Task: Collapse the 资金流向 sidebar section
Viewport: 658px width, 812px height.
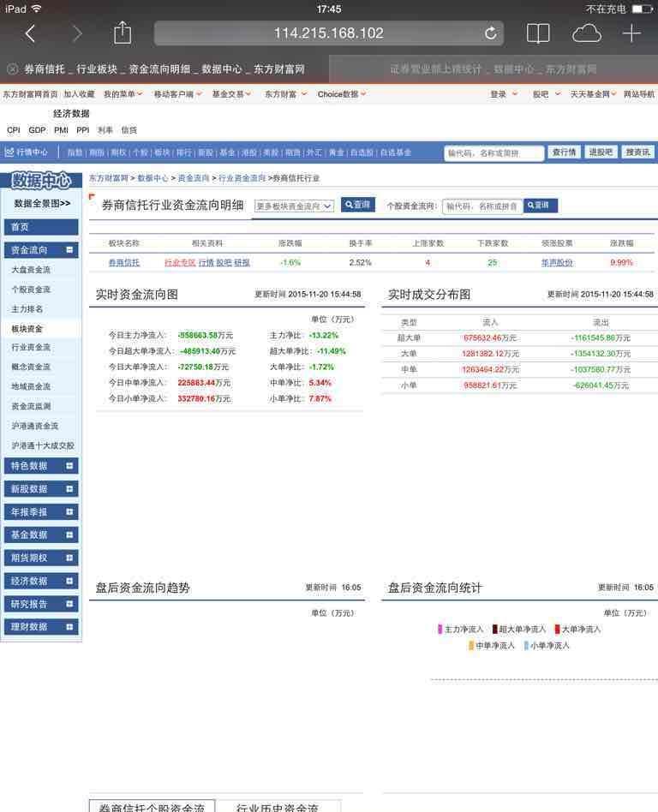Action: 69,249
